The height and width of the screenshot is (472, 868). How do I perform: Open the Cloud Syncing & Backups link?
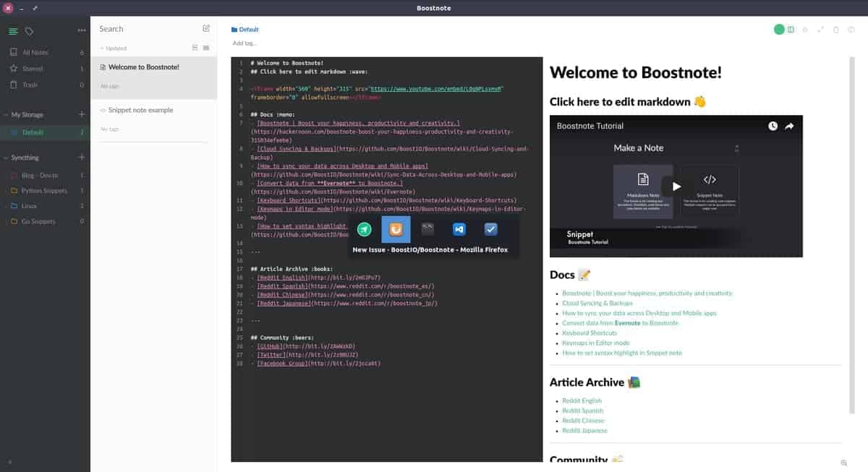[x=597, y=304]
